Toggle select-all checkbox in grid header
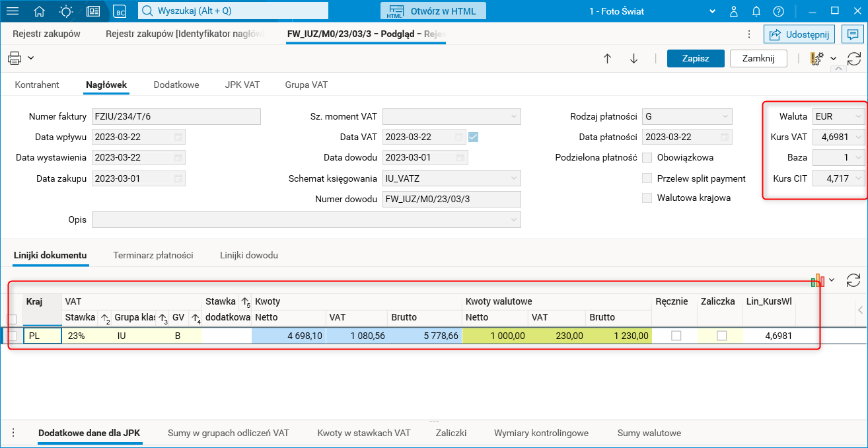This screenshot has height=448, width=868. 12,319
